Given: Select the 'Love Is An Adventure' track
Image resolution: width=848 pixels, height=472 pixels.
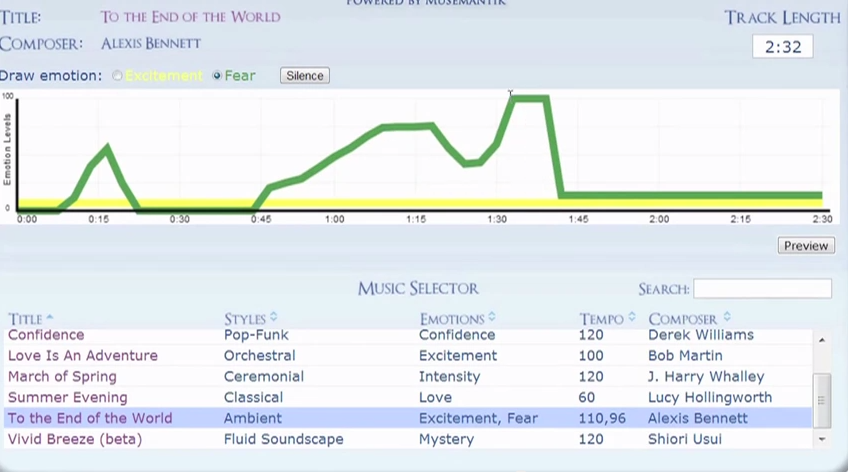Looking at the screenshot, I should tap(83, 356).
